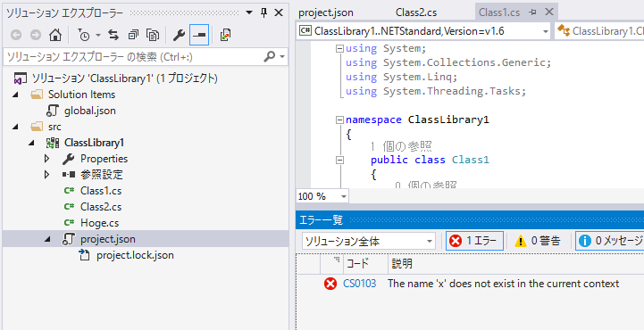Collapse the ClassLibrary1 project node

coord(31,143)
